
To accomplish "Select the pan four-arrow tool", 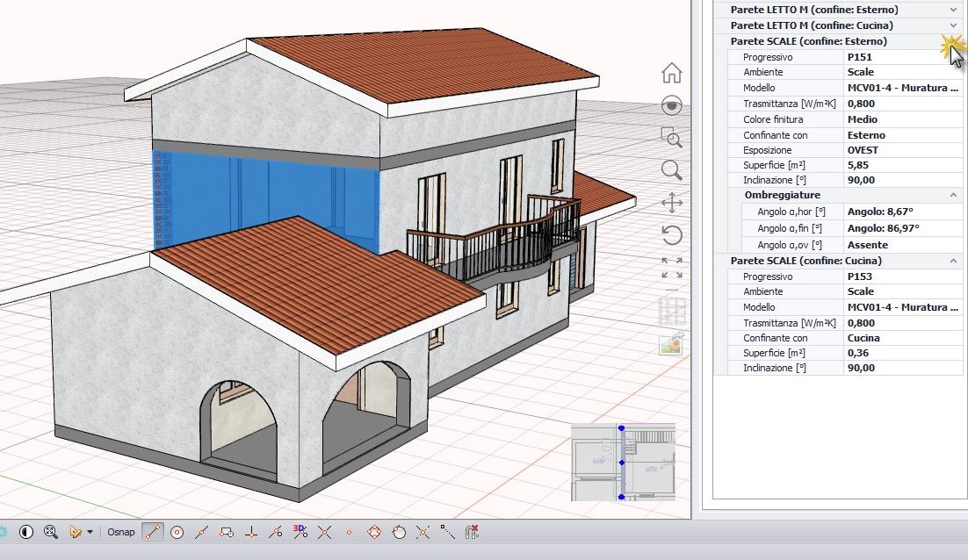I will [671, 203].
